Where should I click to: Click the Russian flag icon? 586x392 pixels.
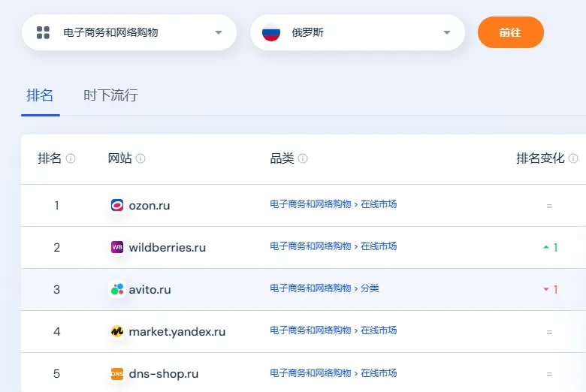pos(271,32)
